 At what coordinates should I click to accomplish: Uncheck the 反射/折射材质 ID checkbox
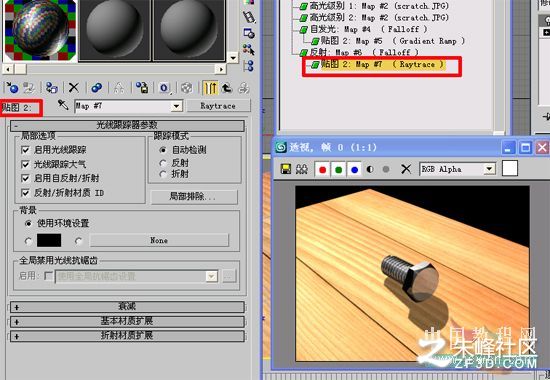tap(25, 193)
